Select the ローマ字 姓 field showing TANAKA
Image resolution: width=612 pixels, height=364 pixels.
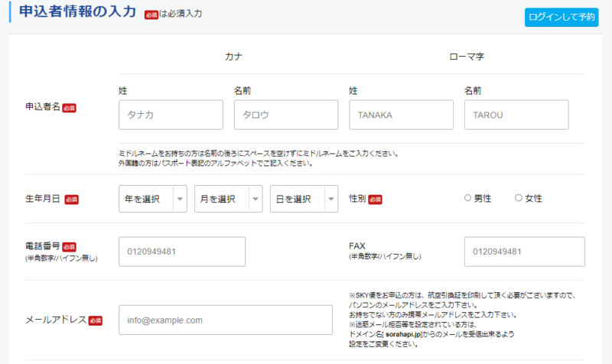click(x=400, y=115)
